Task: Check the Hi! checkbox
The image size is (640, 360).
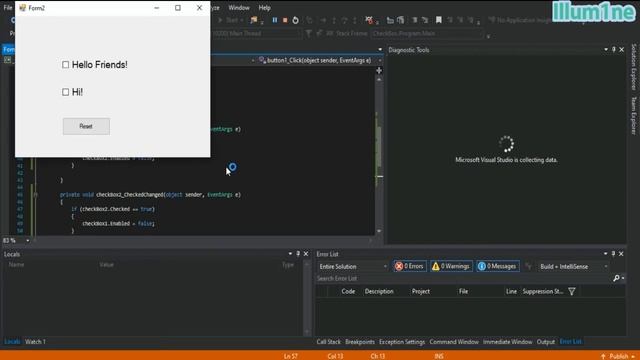Action: click(x=65, y=92)
